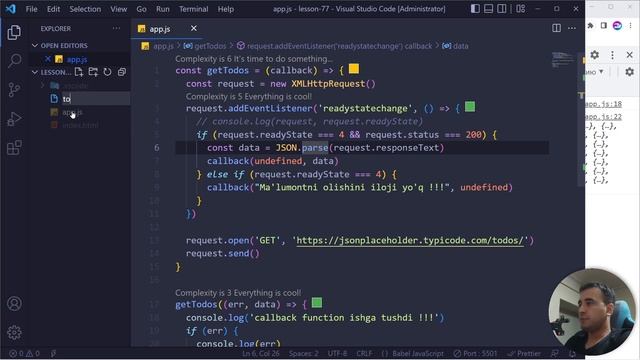This screenshot has height=360, width=640.
Task: Toggle primary side bar layout button
Action: [x=475, y=9]
